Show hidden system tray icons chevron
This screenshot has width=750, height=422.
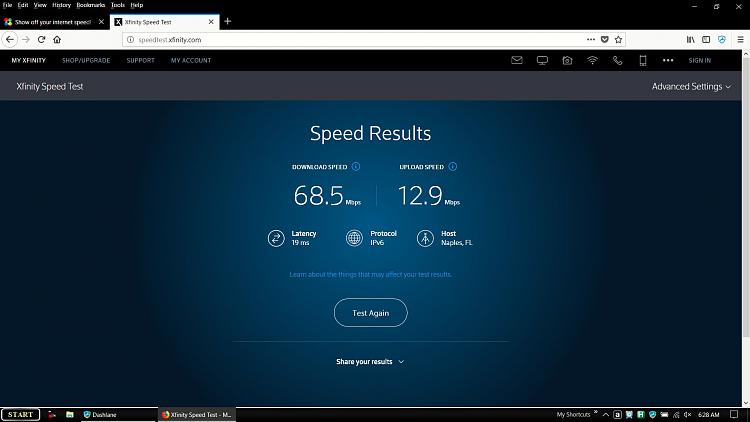tap(606, 415)
